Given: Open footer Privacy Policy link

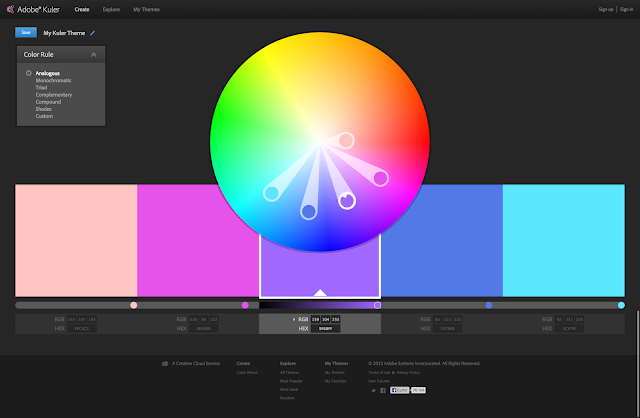Looking at the screenshot, I should pos(408,372).
